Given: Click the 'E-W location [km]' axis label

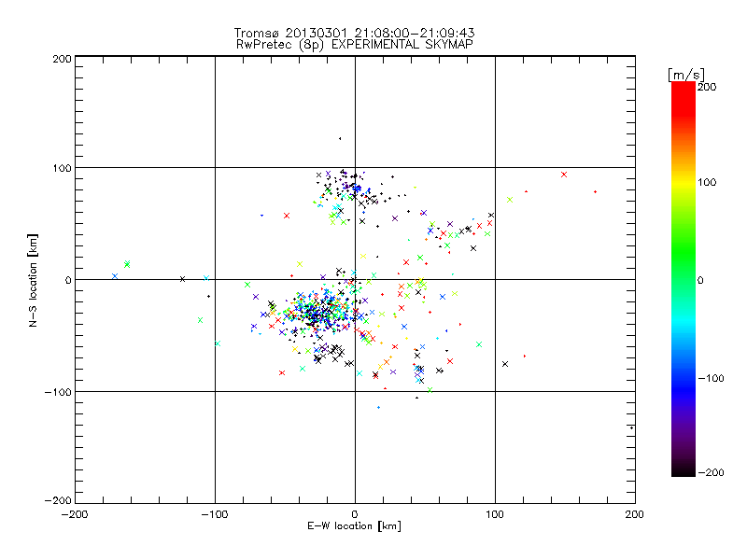Looking at the screenshot, I should pos(354,526).
